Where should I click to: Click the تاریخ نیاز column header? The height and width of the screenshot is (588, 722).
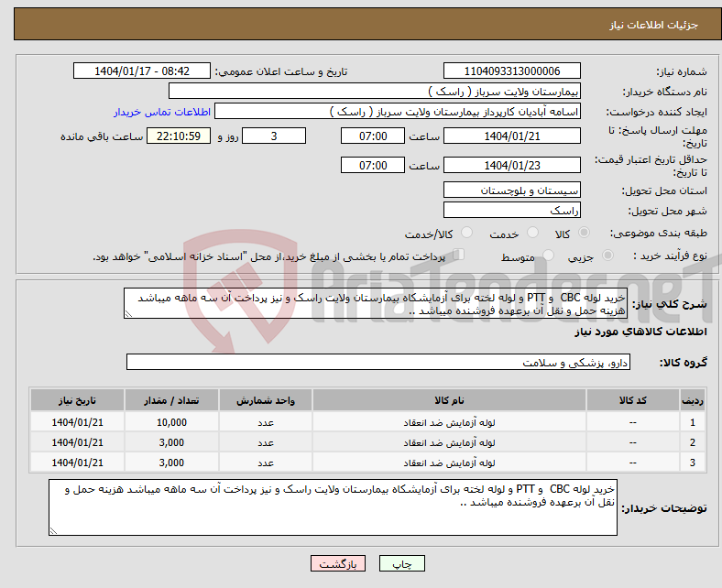tap(77, 400)
